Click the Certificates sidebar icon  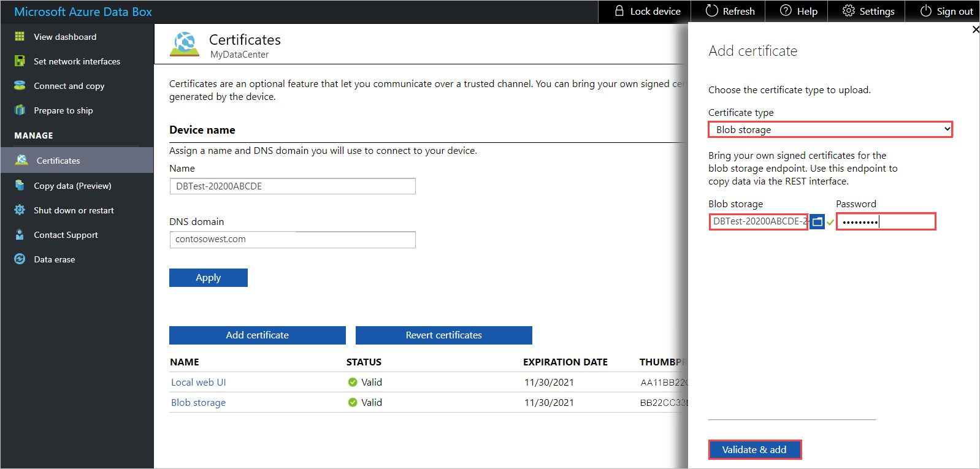pos(21,160)
